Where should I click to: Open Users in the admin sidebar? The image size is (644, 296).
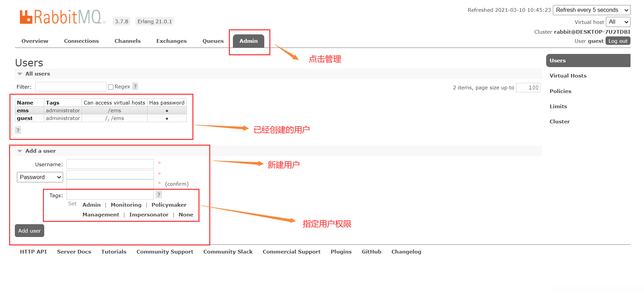pos(588,61)
